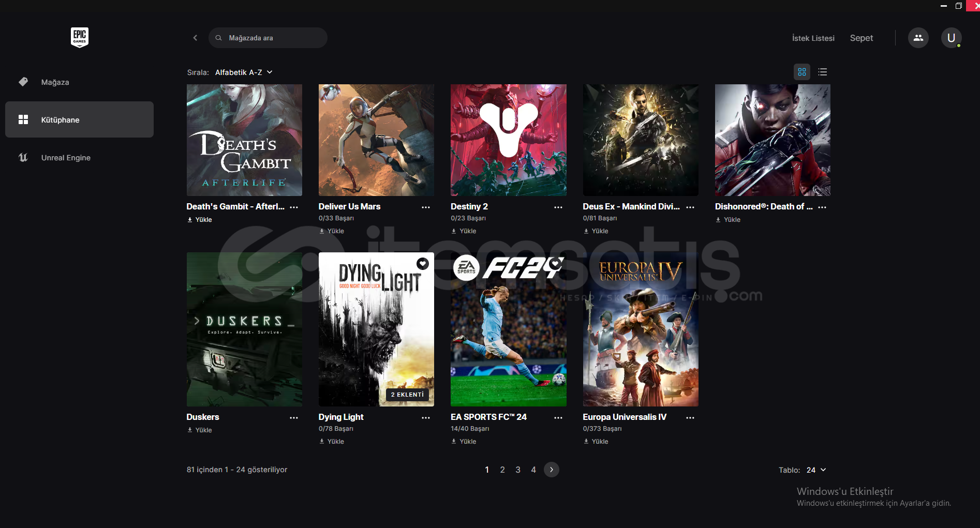
Task: Click Yükle under Deus Ex
Action: 596,231
